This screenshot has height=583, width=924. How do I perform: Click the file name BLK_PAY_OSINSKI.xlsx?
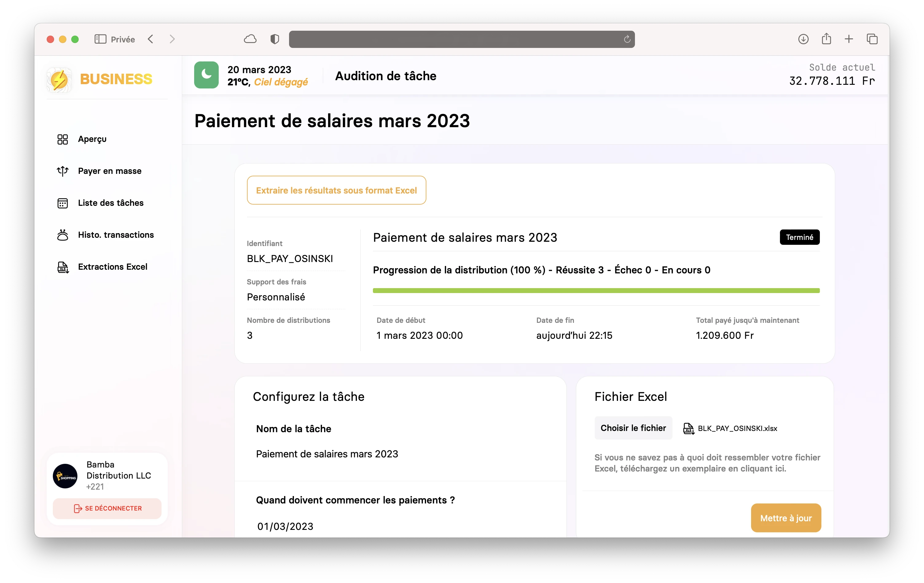click(737, 428)
